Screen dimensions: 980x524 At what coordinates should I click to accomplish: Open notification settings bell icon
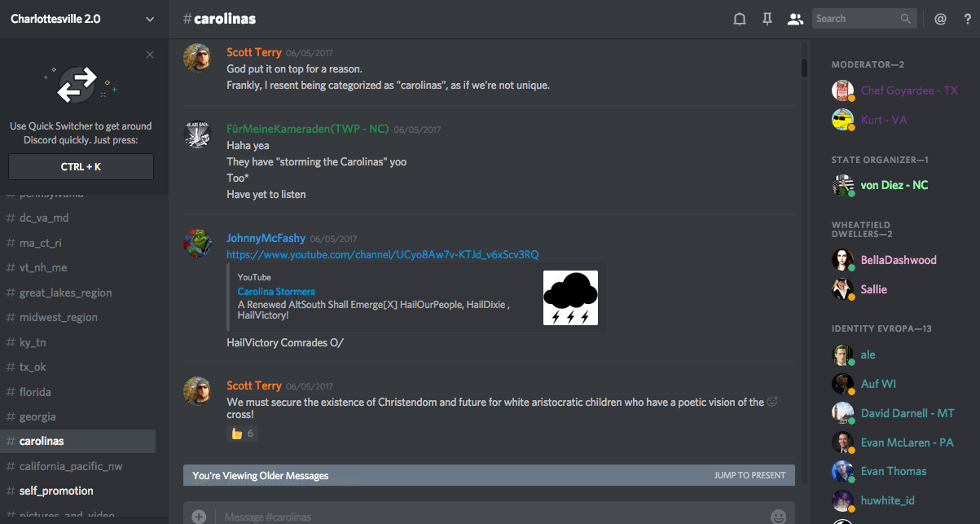point(740,19)
